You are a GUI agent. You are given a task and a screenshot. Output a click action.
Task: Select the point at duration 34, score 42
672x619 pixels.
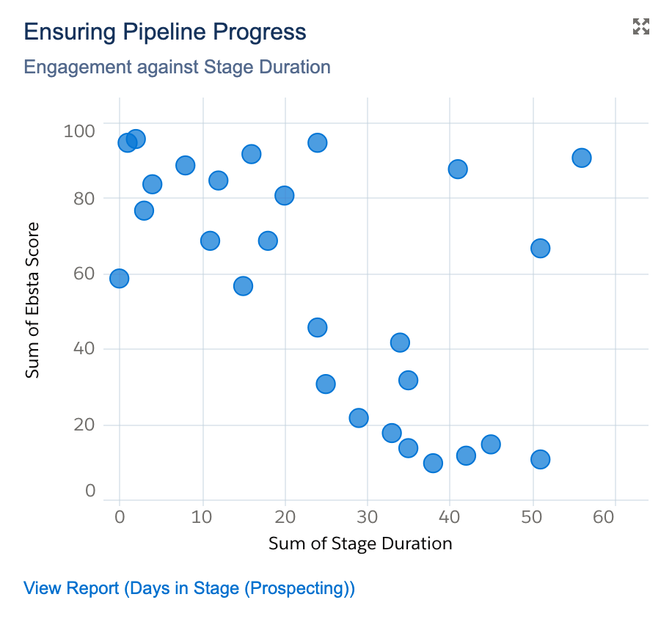click(x=400, y=342)
